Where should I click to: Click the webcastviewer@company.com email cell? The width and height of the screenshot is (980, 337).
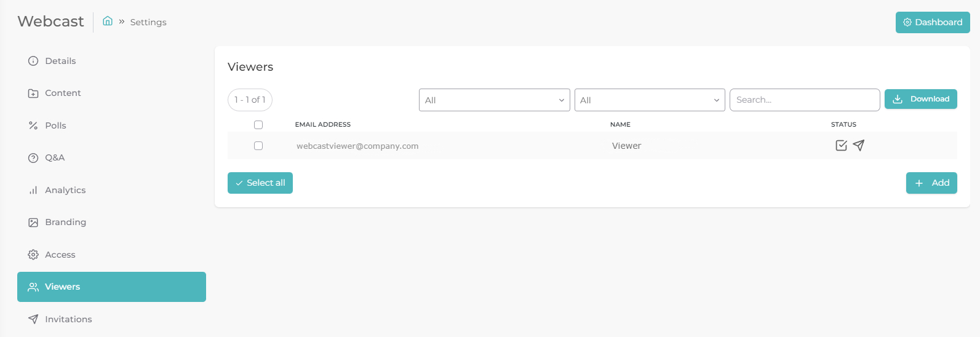[357, 146]
